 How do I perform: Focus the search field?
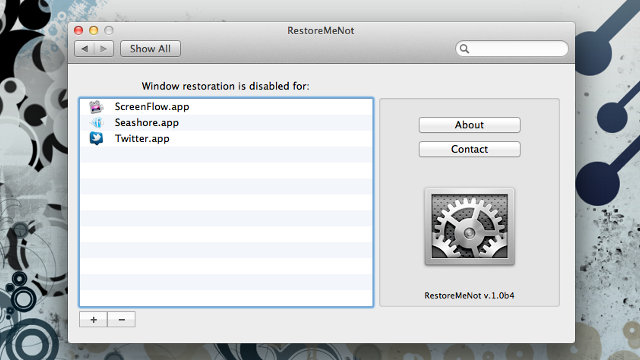[512, 49]
